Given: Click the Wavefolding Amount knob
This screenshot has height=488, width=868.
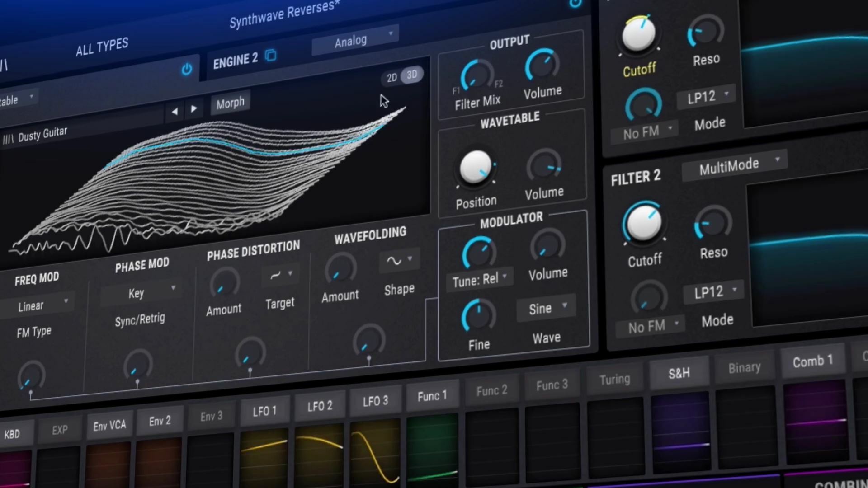Looking at the screenshot, I should coord(340,270).
